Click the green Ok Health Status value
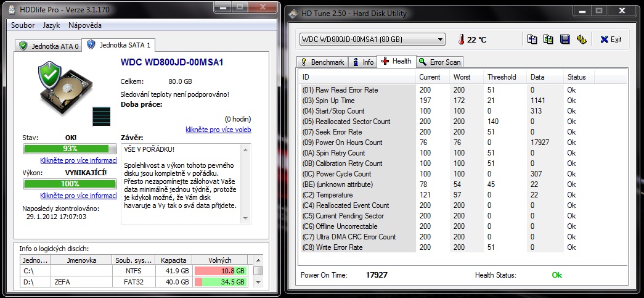644x298 pixels. 556,275
